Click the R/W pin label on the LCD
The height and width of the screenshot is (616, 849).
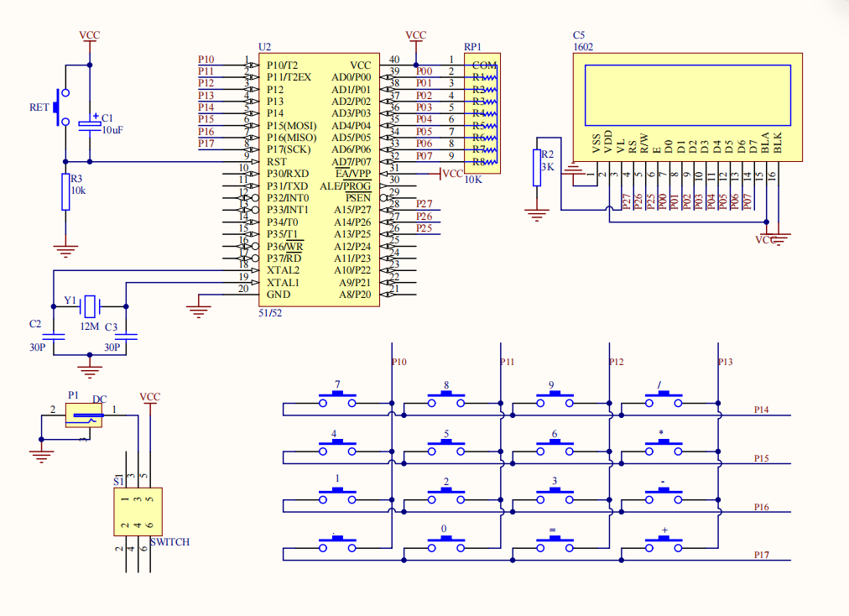tap(643, 144)
